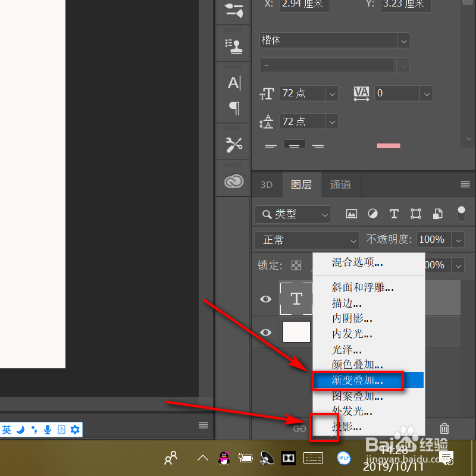The image size is (476, 476).
Task: Choose 内发光... from the menu
Action: [x=369, y=334]
